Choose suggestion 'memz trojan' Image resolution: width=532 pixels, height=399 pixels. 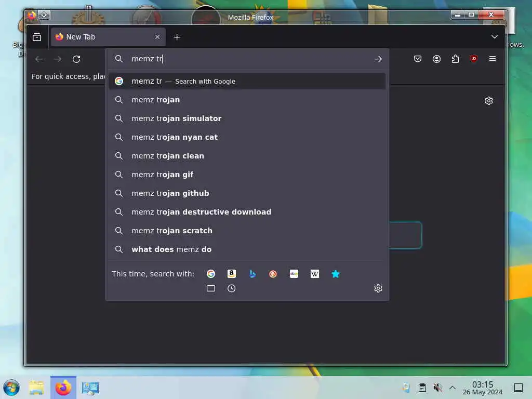tap(247, 100)
